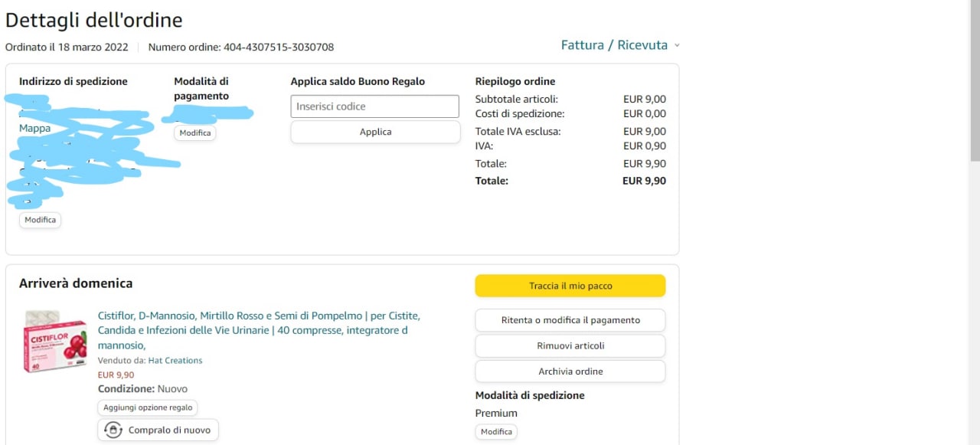980x445 pixels.
Task: Click Aggiungi opzione regalo button
Action: coord(148,407)
